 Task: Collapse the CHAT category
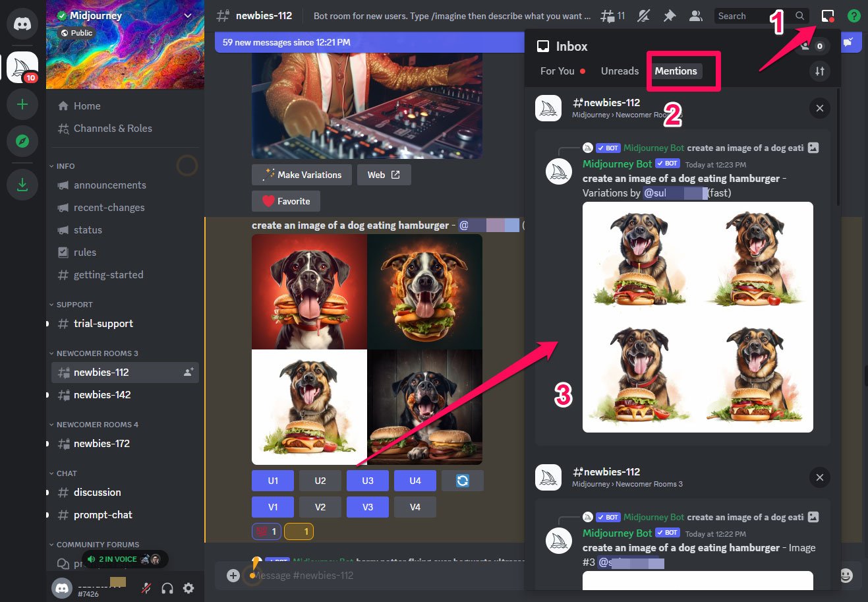[x=63, y=473]
